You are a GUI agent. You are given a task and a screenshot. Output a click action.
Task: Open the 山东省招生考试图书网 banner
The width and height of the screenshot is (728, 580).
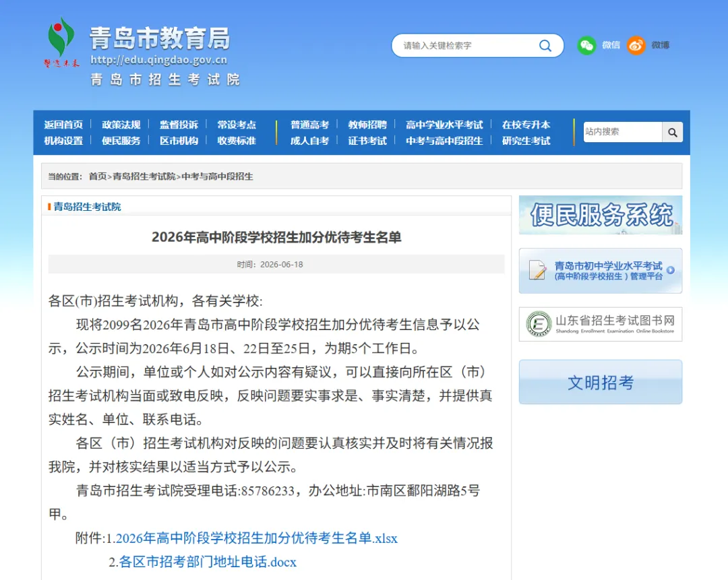[x=601, y=324]
